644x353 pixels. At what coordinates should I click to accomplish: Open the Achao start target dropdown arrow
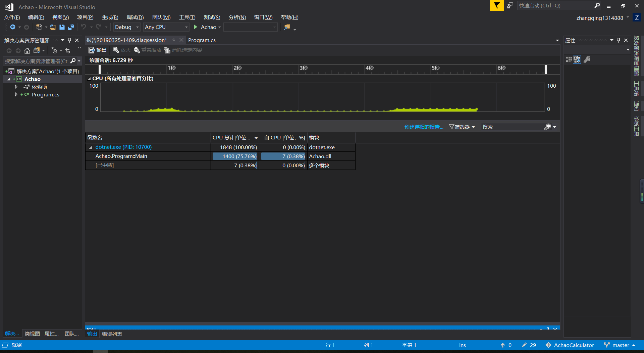(220, 27)
